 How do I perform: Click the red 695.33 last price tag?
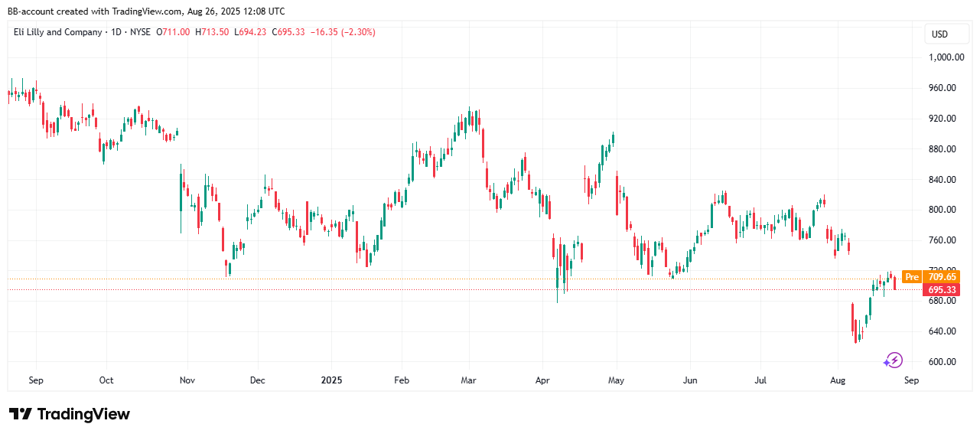(x=940, y=290)
